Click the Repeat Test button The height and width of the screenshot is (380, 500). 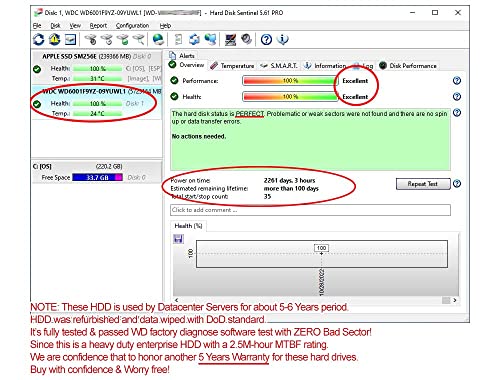coord(423,184)
